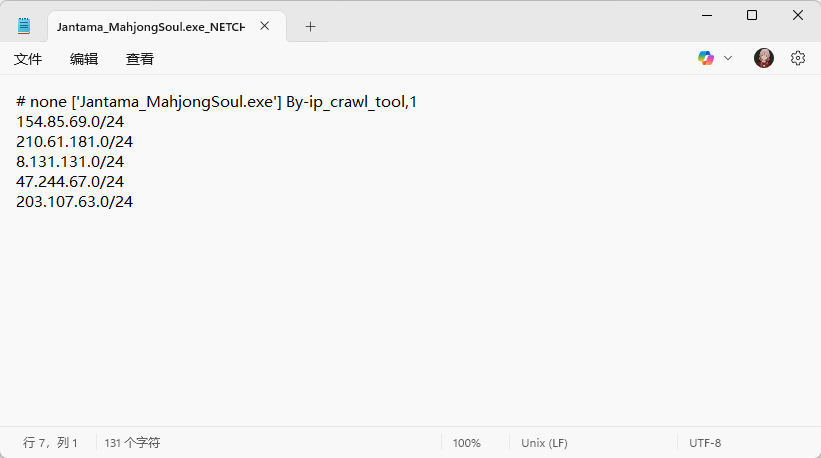This screenshot has width=821, height=458.
Task: Click the header line with By-ip_crawl_tool
Action: 216,102
